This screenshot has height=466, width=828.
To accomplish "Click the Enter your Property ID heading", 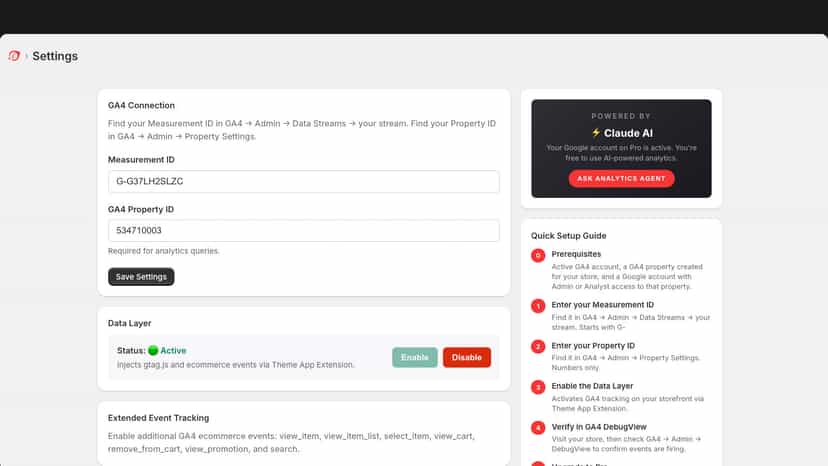I will pos(593,346).
